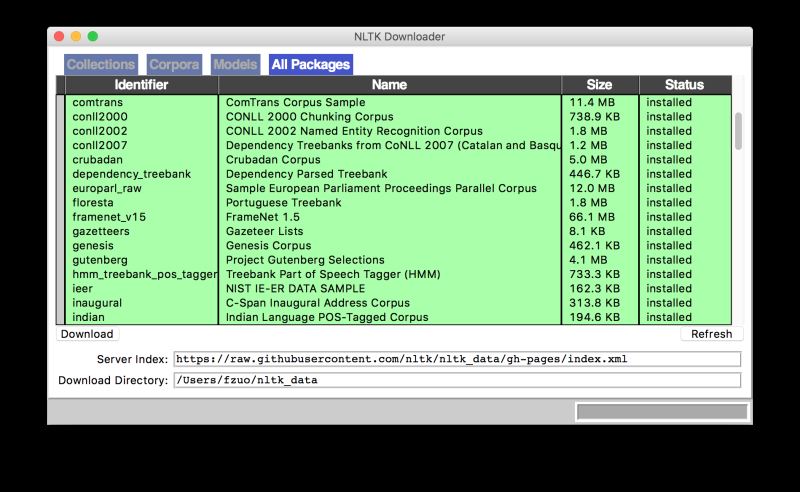Select the gutenberg identifier
The image size is (800, 492).
pos(100,260)
